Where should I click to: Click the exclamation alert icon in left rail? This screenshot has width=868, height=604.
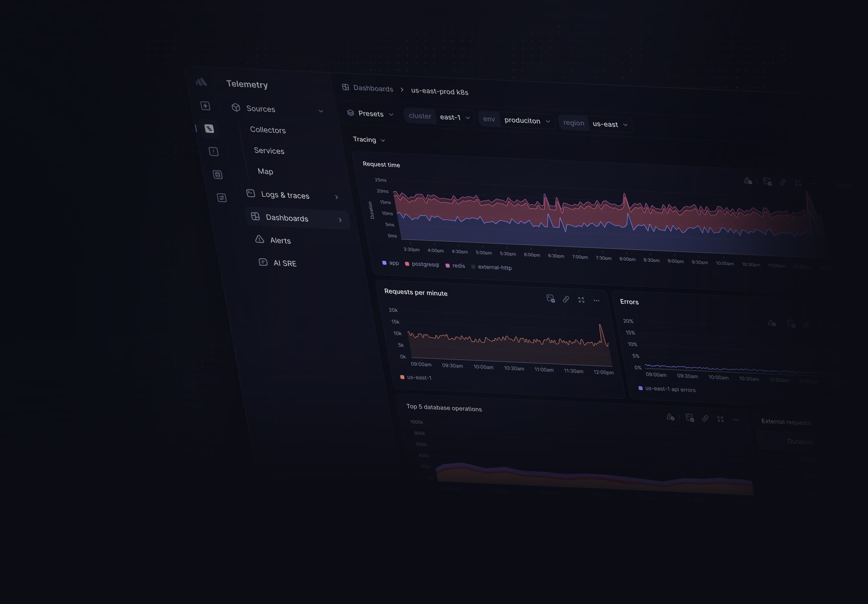[214, 151]
